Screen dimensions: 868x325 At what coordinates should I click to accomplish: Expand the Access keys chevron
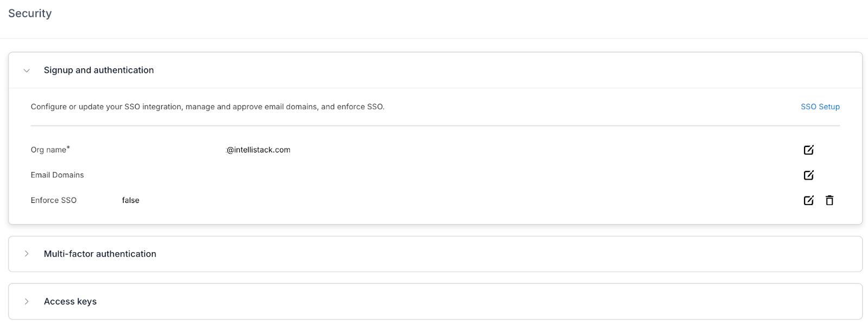pyautogui.click(x=27, y=302)
